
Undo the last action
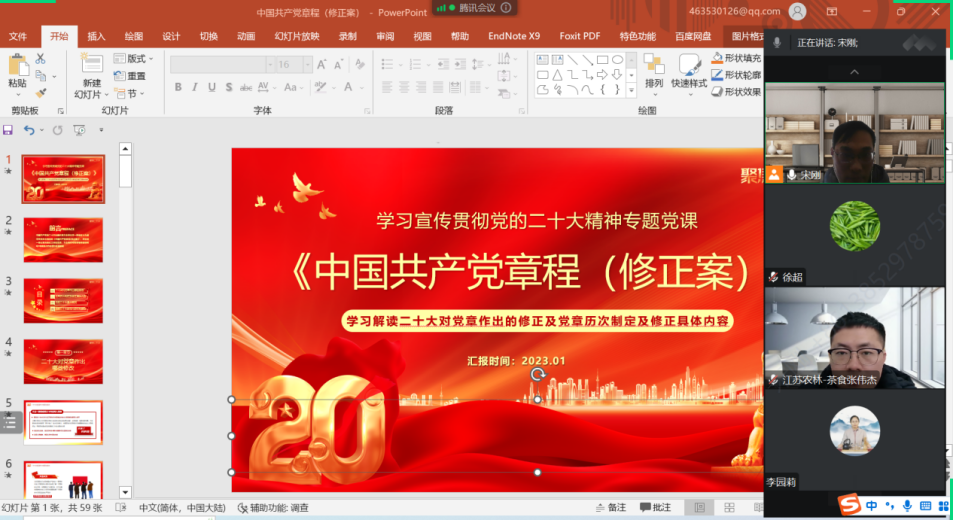(28, 130)
